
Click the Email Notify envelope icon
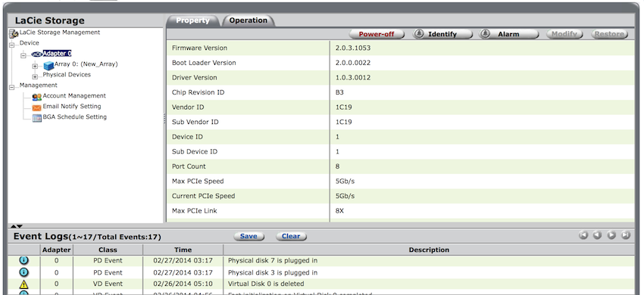point(37,107)
